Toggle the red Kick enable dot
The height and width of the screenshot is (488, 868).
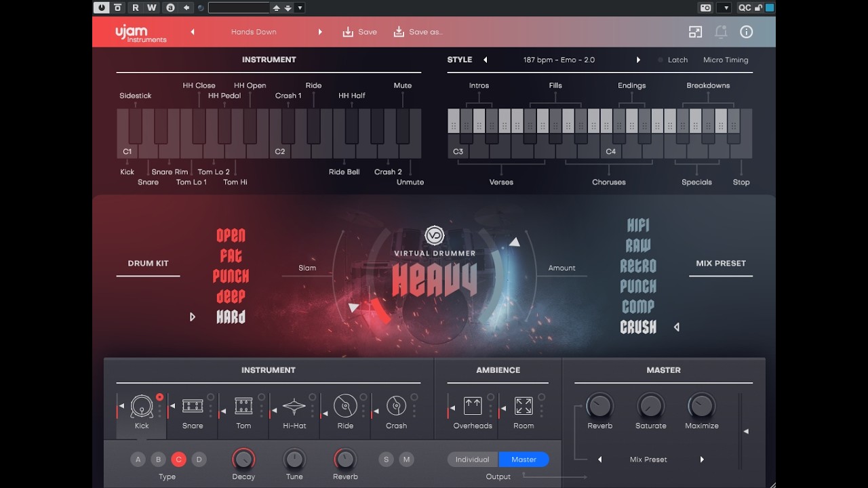(x=160, y=397)
